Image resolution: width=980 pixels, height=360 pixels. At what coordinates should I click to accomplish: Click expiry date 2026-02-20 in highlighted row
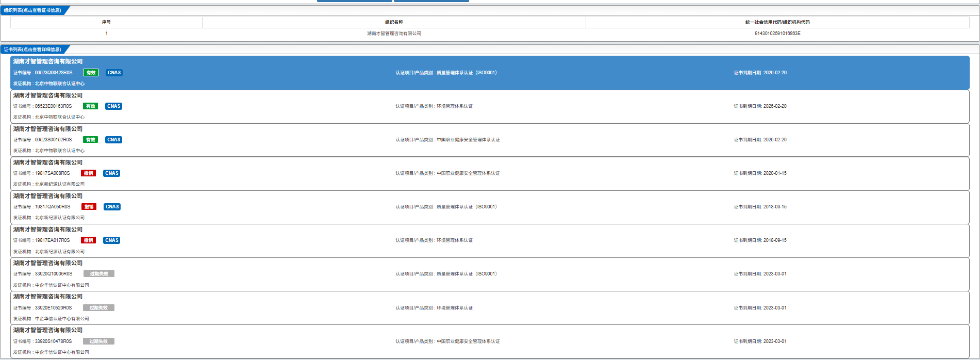775,73
